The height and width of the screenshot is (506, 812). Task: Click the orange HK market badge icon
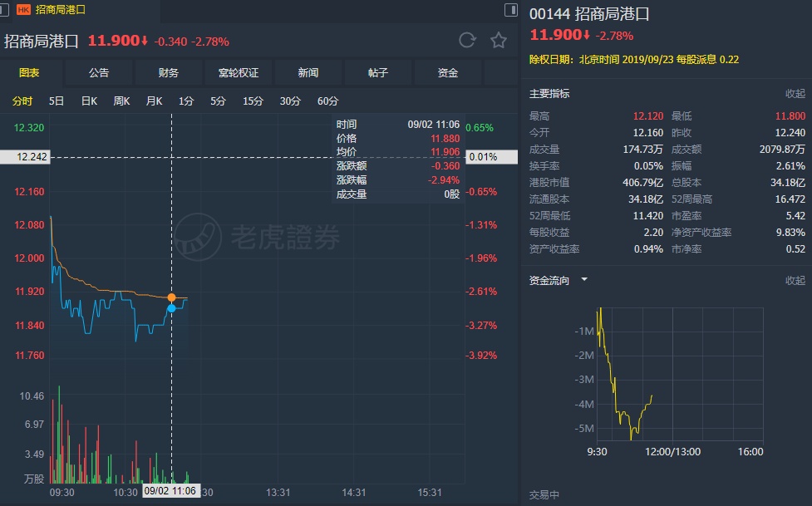click(x=22, y=10)
